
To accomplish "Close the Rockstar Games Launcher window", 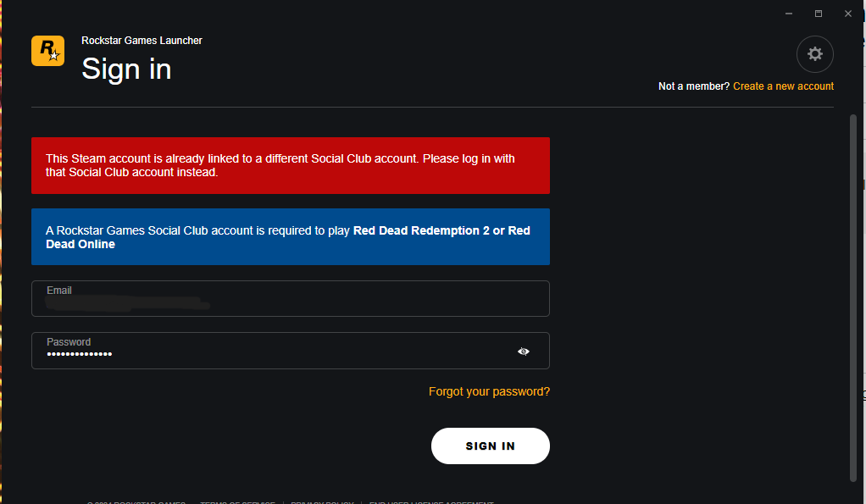I will tap(848, 14).
